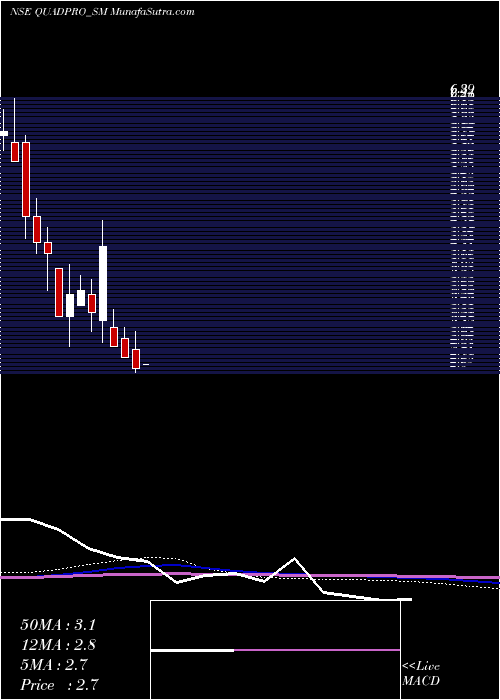The width and height of the screenshot is (500, 700).
Task: Click the longest red candlestick body
Action: click(x=26, y=179)
